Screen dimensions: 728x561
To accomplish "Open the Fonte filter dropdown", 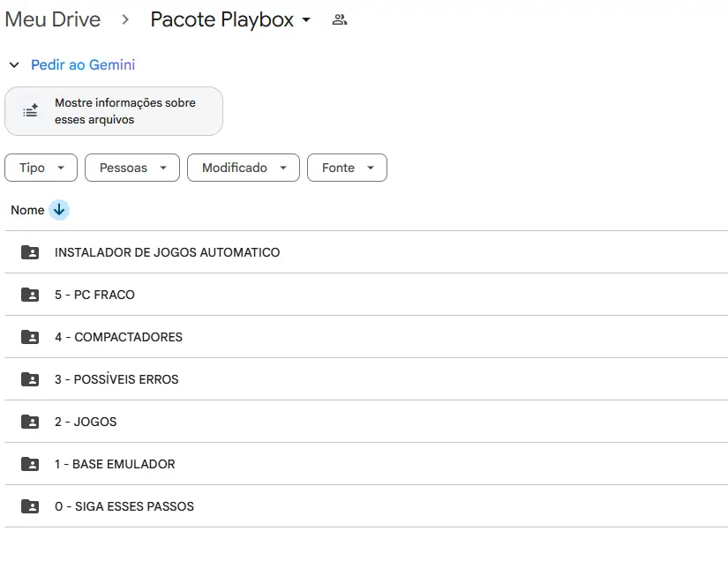I will point(347,168).
